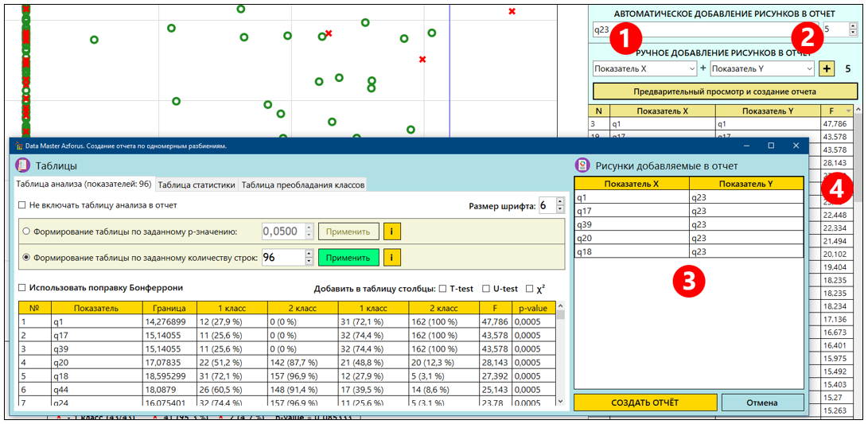Maximize the report creation dialog
Screen dimensions: 868x424
click(770, 146)
